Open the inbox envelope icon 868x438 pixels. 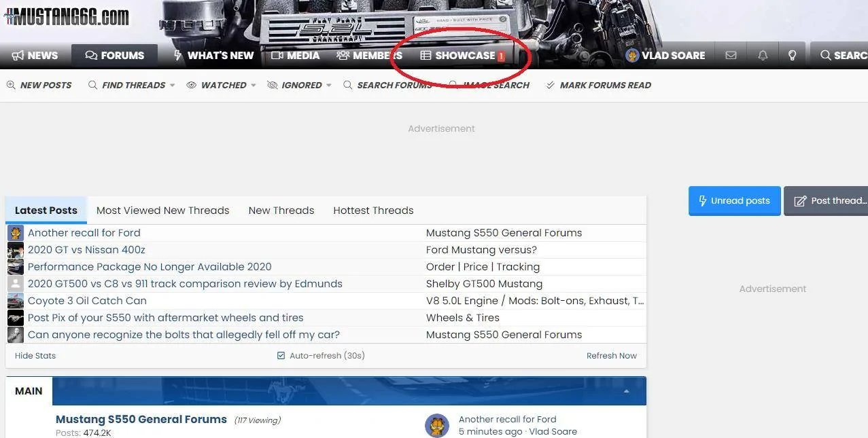pyautogui.click(x=731, y=56)
